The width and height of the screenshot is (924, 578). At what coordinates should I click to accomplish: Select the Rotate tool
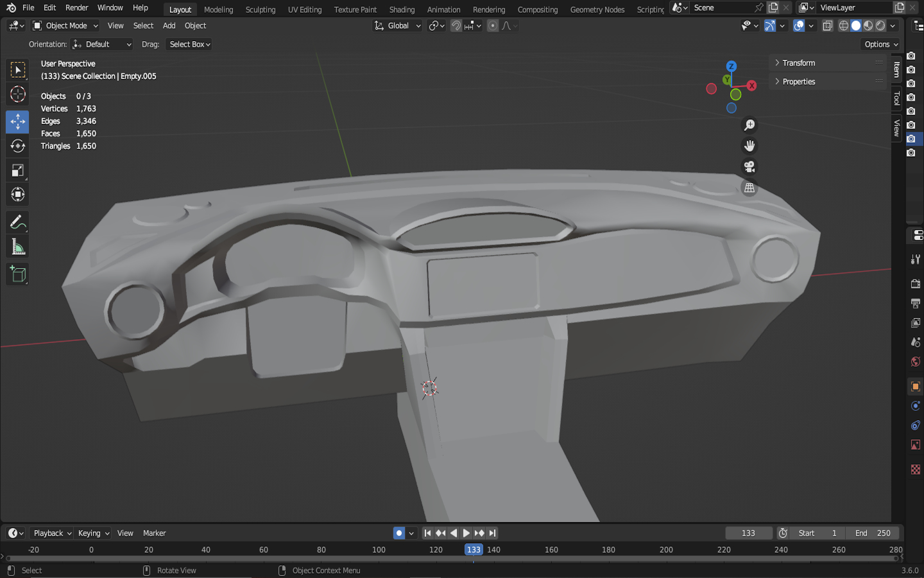pyautogui.click(x=17, y=146)
